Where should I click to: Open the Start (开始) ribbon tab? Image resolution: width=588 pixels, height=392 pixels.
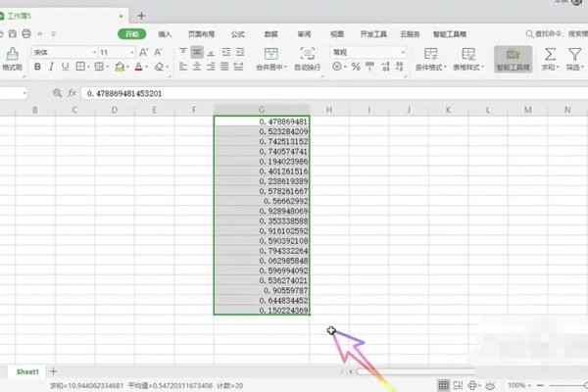tap(132, 34)
